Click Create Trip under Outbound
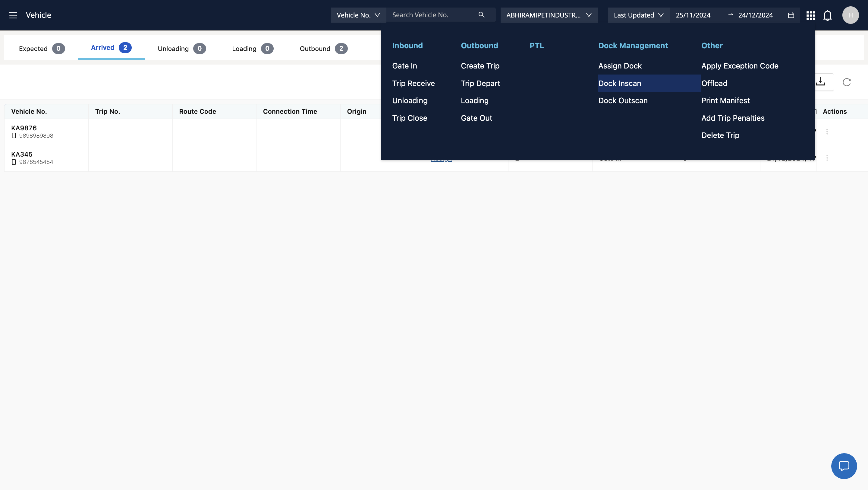Viewport: 868px width, 490px height. (480, 66)
